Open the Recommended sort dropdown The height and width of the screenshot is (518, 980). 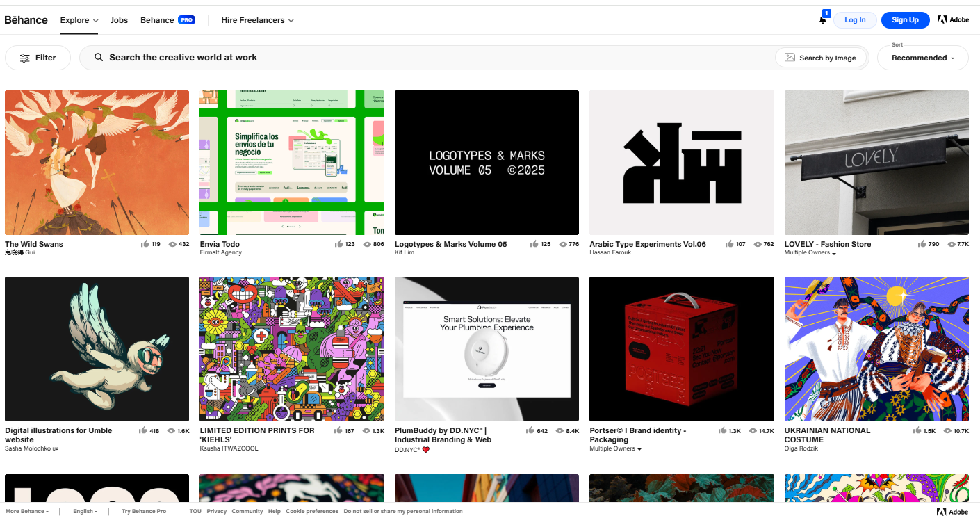[922, 58]
